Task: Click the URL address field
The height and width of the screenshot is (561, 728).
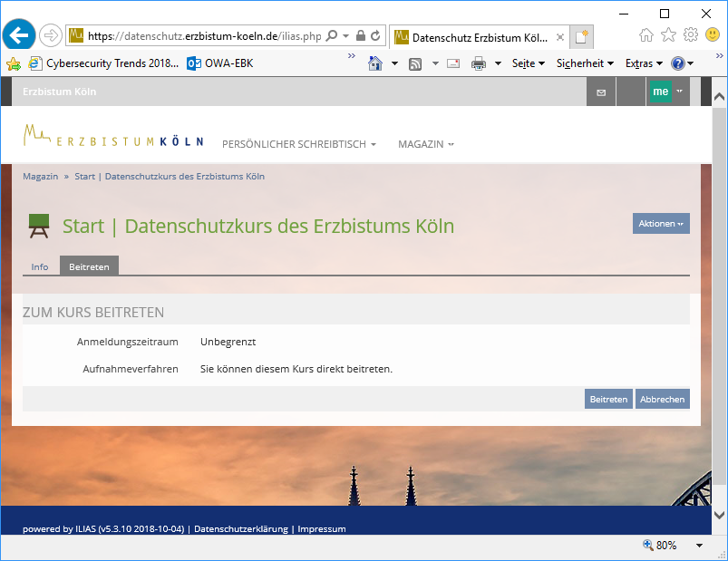Action: [204, 36]
